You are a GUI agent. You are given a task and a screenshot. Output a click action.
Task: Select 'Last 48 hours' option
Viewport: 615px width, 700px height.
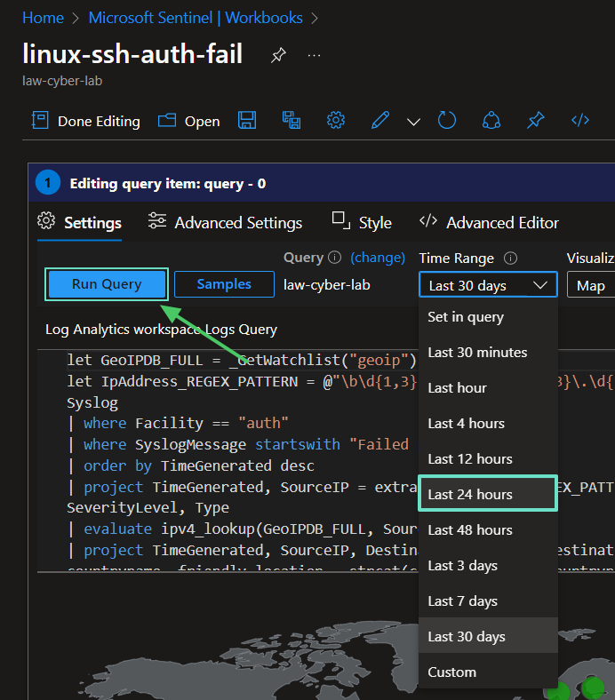[488, 530]
